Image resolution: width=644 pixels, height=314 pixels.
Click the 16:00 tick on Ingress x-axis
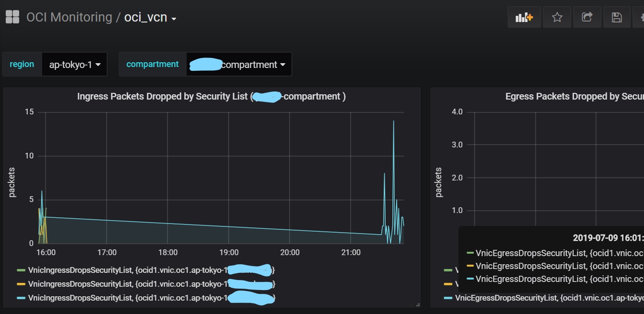tap(45, 252)
